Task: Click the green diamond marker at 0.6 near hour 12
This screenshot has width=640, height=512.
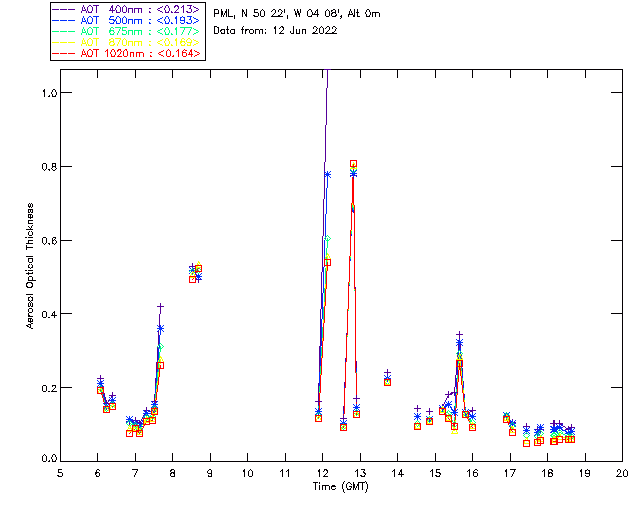Action: click(327, 239)
